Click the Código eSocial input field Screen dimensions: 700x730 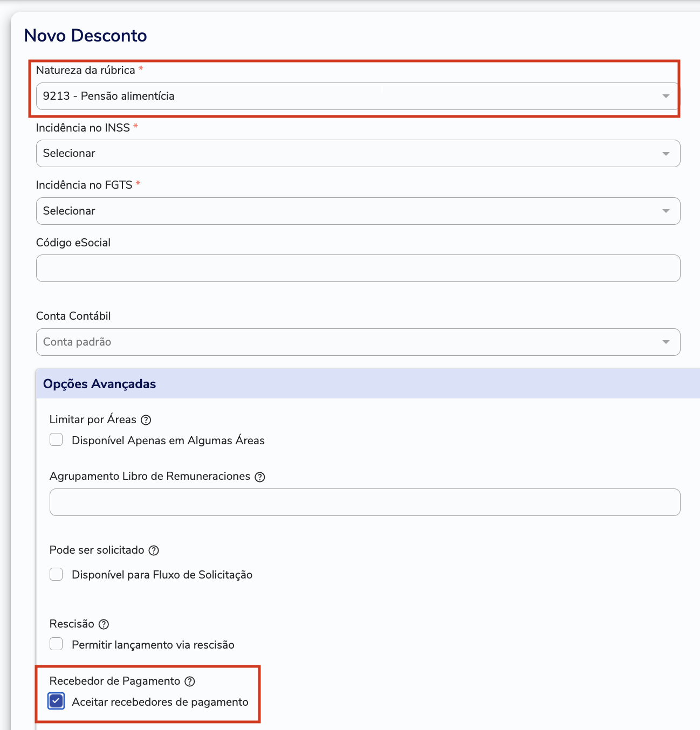[x=358, y=268]
